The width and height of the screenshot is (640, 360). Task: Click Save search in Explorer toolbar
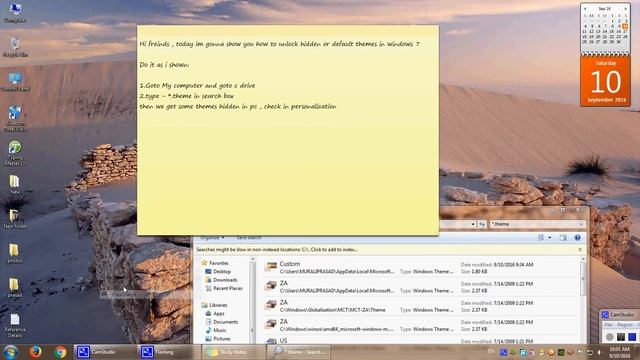coord(249,237)
